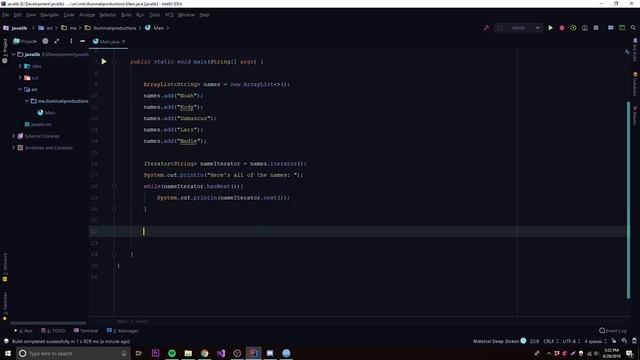The width and height of the screenshot is (640, 360).
Task: Open Chrome from the taskbar
Action: click(204, 353)
